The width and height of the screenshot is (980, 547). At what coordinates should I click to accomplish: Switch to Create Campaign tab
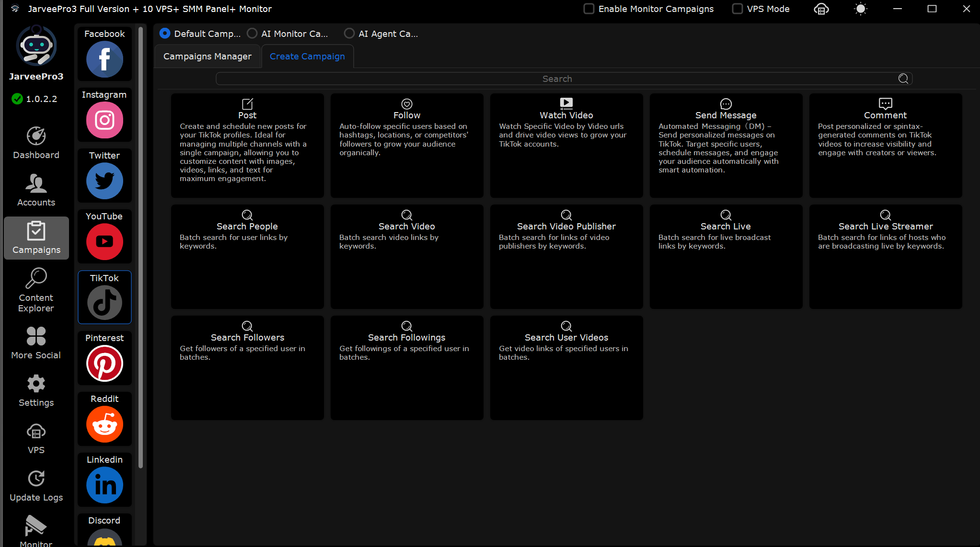[307, 57]
